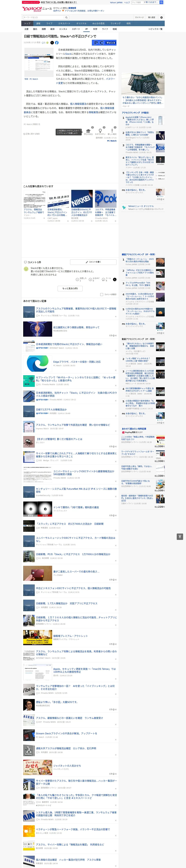Viewport: 186px width, 868px height.
Task: Open the 個人情報の流出確認 ハッカー集団 article
Action: (68, 860)
